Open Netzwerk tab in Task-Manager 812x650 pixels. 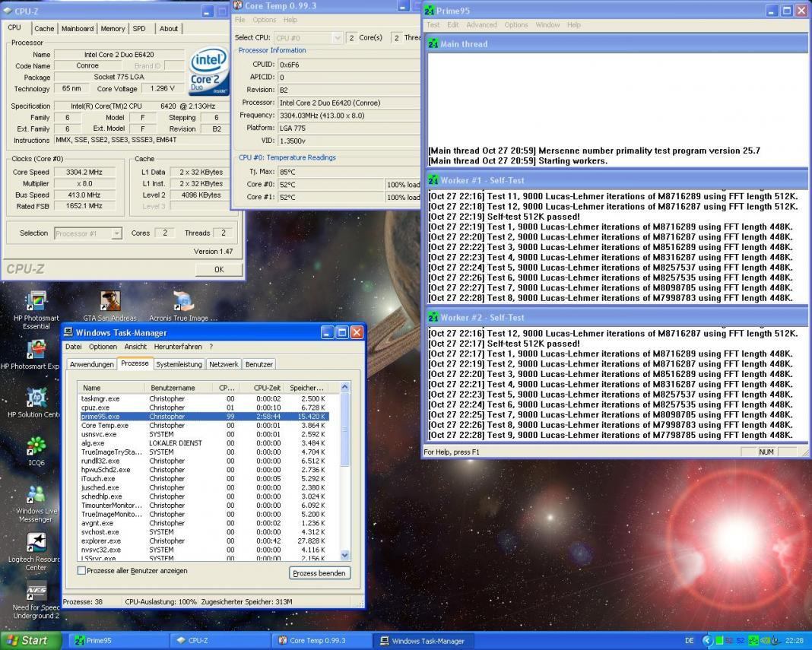click(224, 364)
